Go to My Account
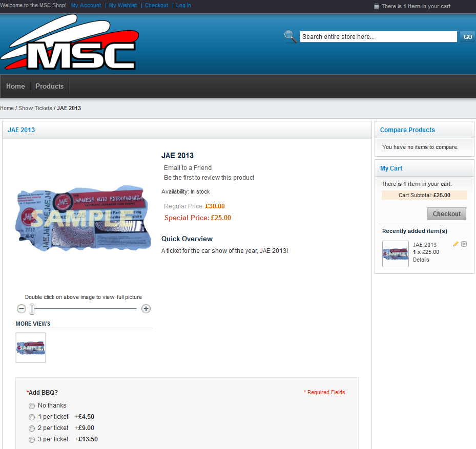 pyautogui.click(x=86, y=6)
